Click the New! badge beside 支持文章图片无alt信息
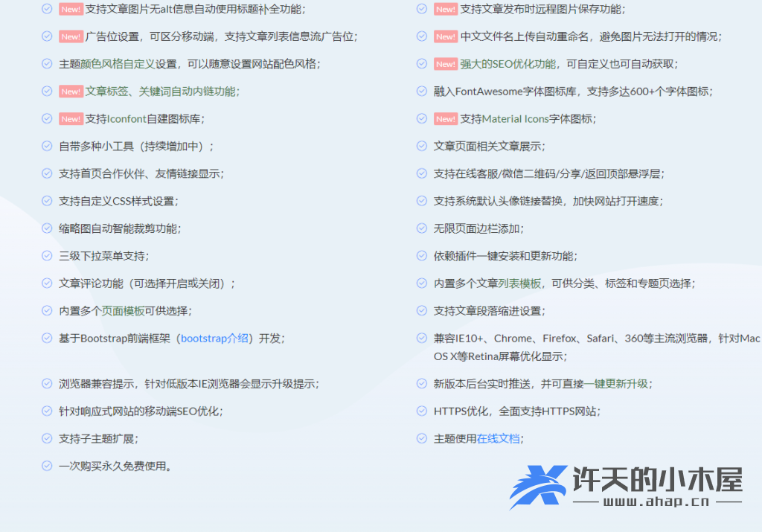The image size is (762, 532). click(71, 9)
